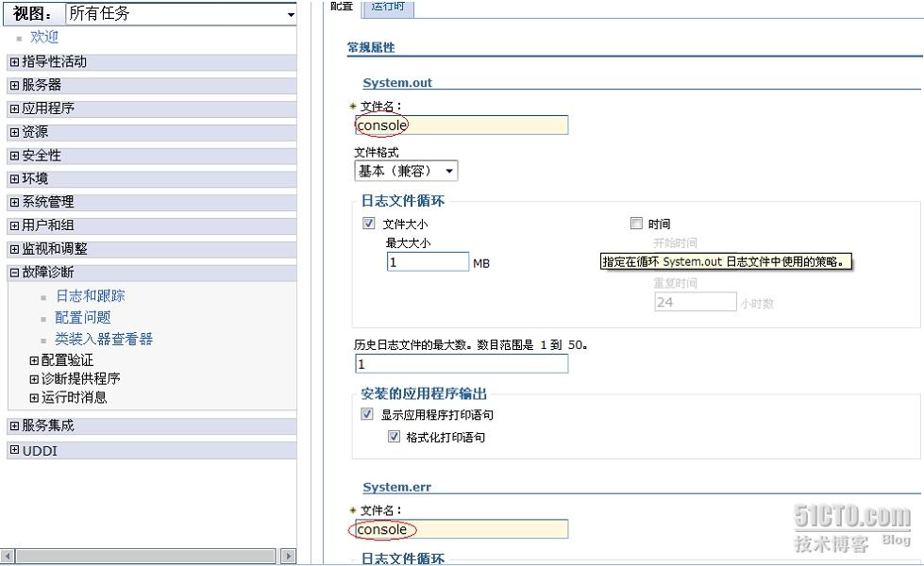Screen dimensions: 924x566
Task: Disable 显示应用程序打印语句
Action: point(368,414)
